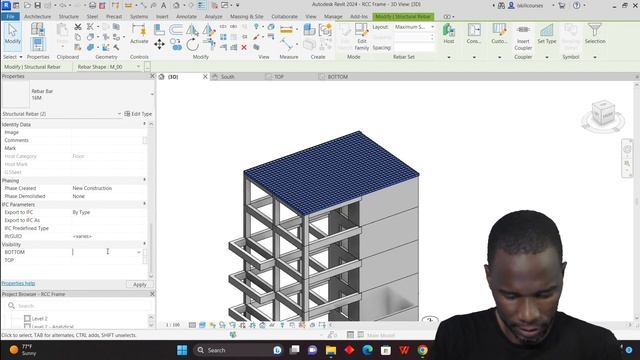Choose the Align tool

(x=160, y=29)
